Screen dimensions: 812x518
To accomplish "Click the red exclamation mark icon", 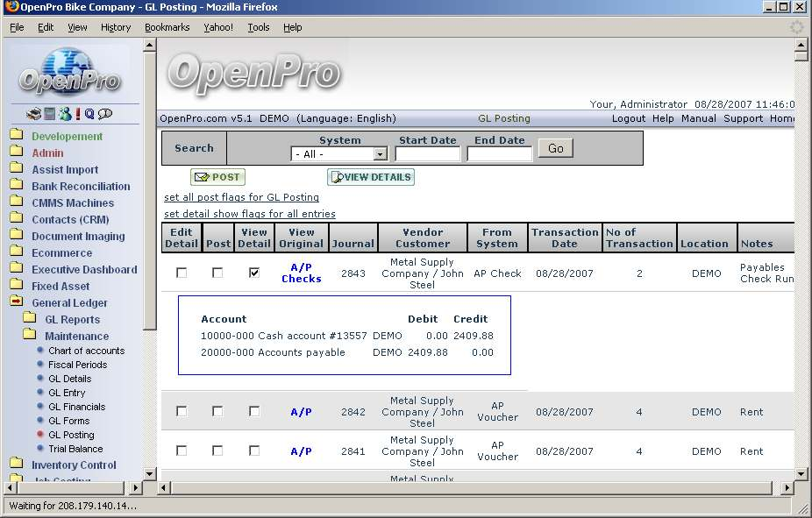I will point(78,114).
